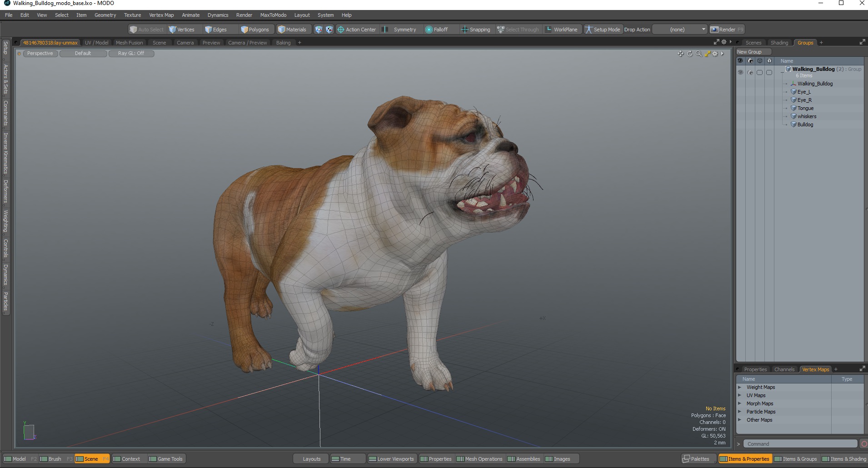Open the Perspective view type dropdown
Viewport: 868px width, 468px height.
(40, 54)
